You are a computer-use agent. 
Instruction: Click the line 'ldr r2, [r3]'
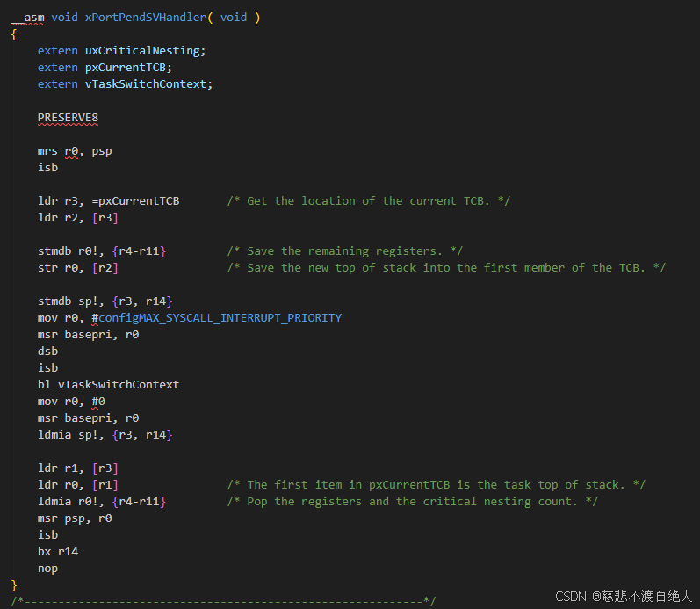[78, 218]
